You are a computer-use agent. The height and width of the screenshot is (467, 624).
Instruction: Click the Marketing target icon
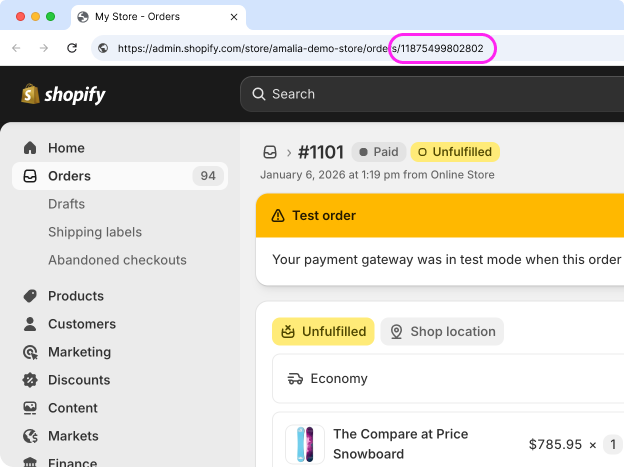[30, 352]
